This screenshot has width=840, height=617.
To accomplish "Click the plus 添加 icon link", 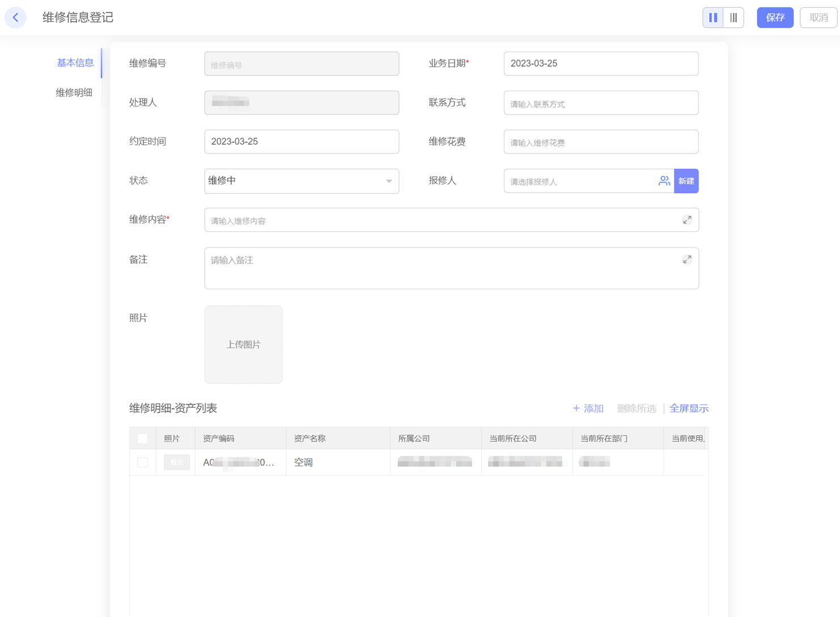I will coord(588,409).
